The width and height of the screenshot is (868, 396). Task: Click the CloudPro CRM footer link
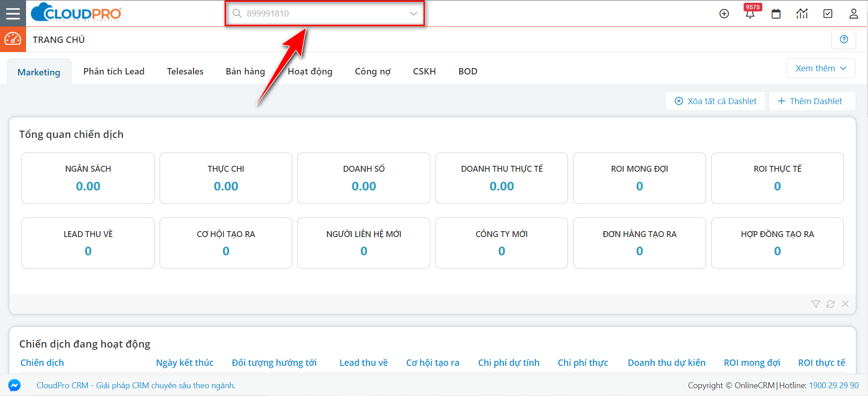click(136, 385)
